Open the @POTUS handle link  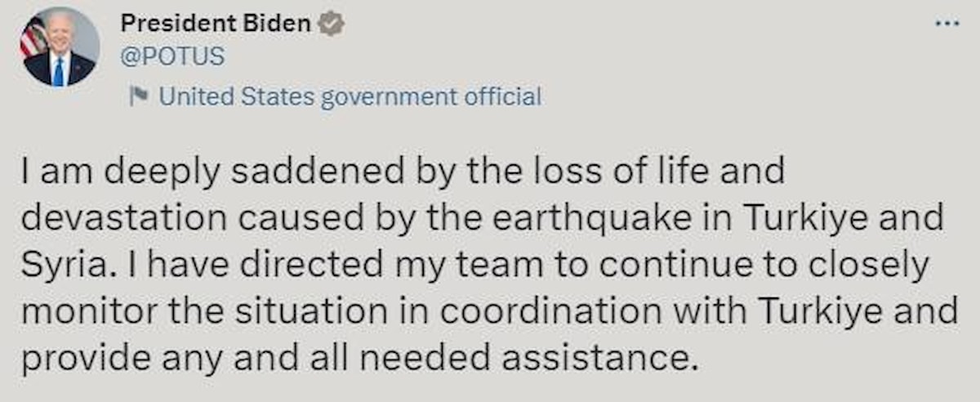(x=172, y=57)
